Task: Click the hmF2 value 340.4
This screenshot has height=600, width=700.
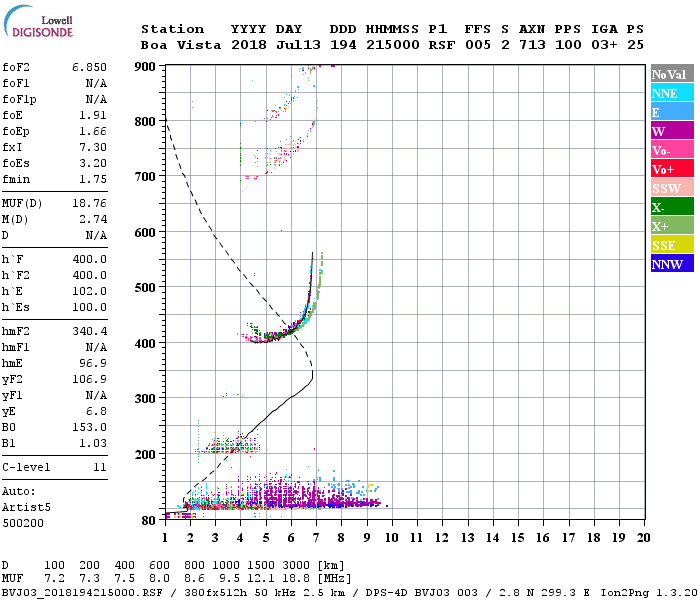Action: tap(89, 332)
